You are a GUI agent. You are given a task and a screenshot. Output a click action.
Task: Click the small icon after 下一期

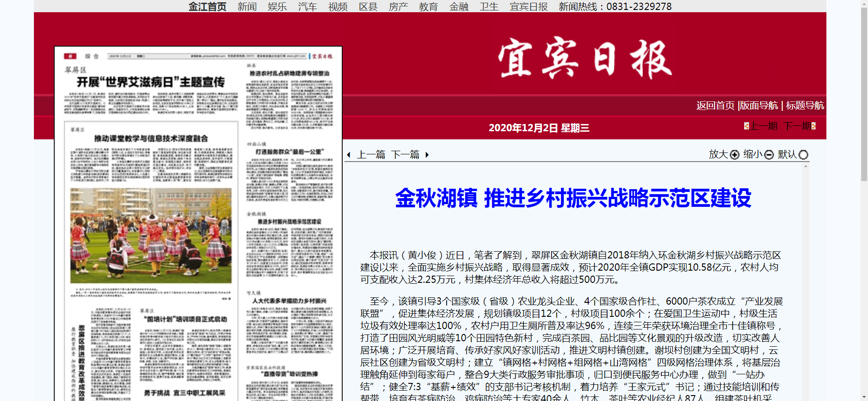813,126
